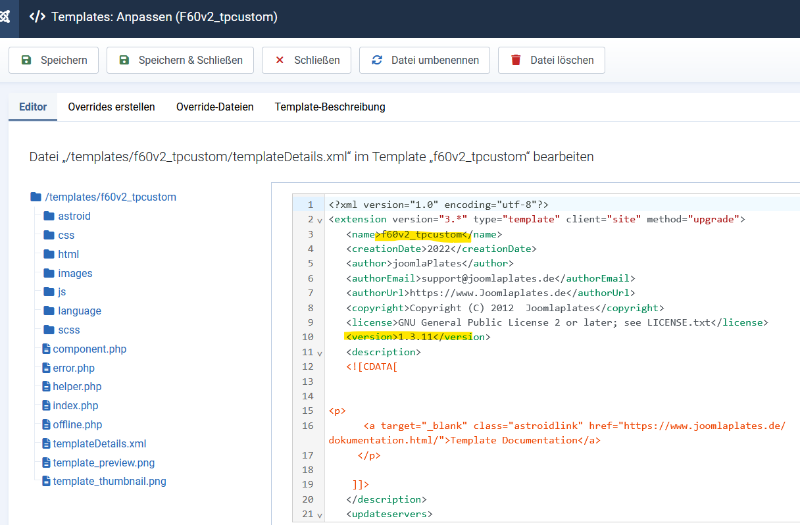Screen dimensions: 800x525
Task: Expand the js folder
Action: [62, 292]
